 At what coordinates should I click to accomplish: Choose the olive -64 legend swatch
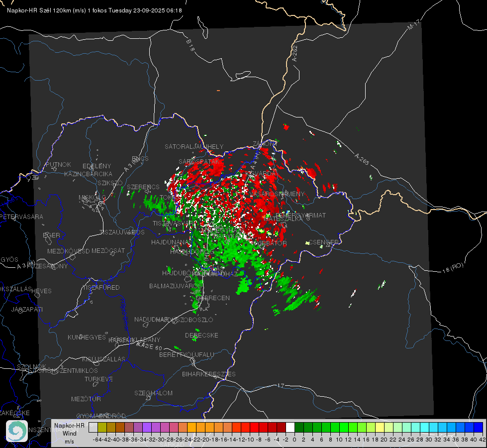click(x=102, y=427)
